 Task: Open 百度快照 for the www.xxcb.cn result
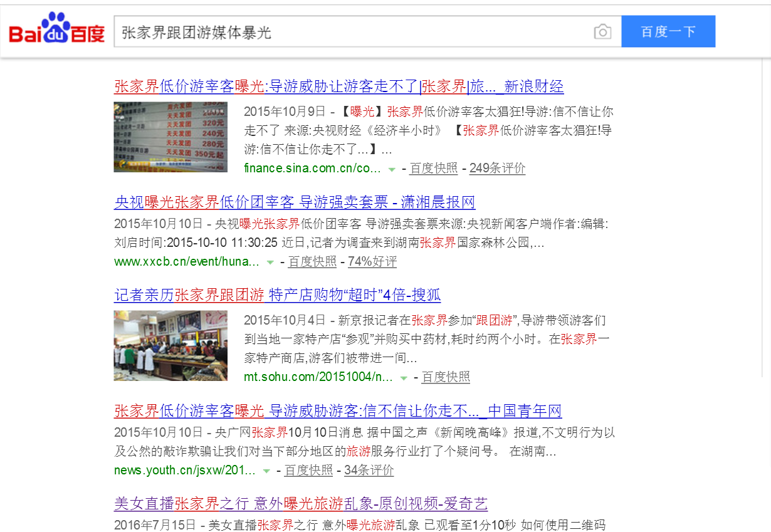point(312,262)
